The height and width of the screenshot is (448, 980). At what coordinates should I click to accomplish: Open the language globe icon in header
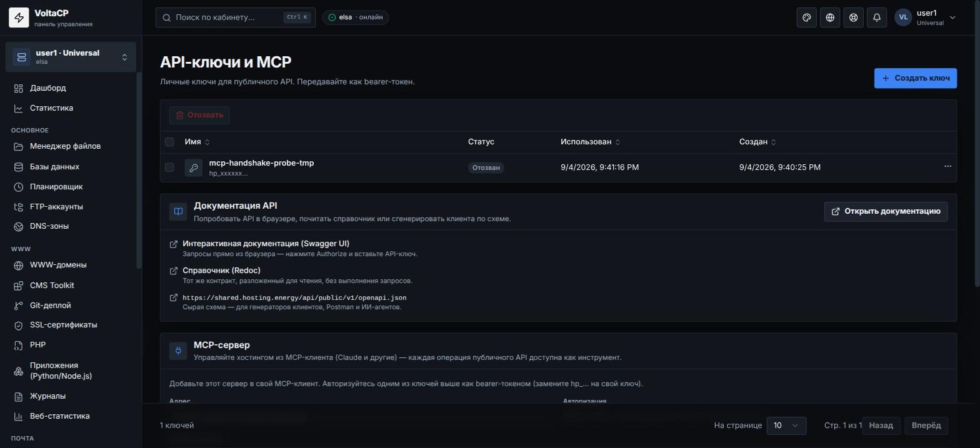point(830,17)
